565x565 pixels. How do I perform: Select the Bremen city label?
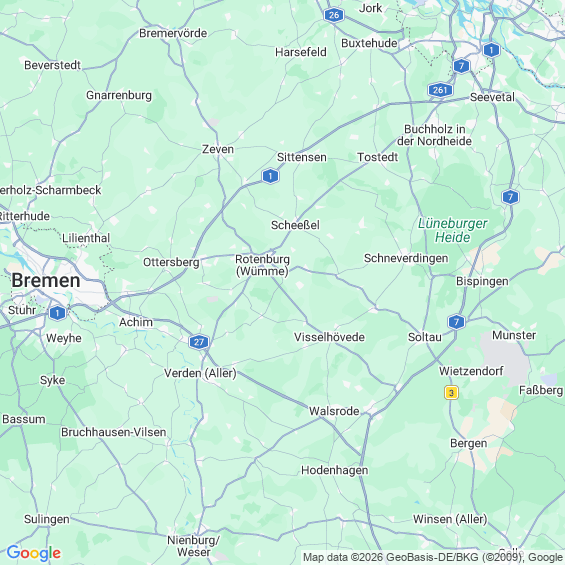[46, 280]
